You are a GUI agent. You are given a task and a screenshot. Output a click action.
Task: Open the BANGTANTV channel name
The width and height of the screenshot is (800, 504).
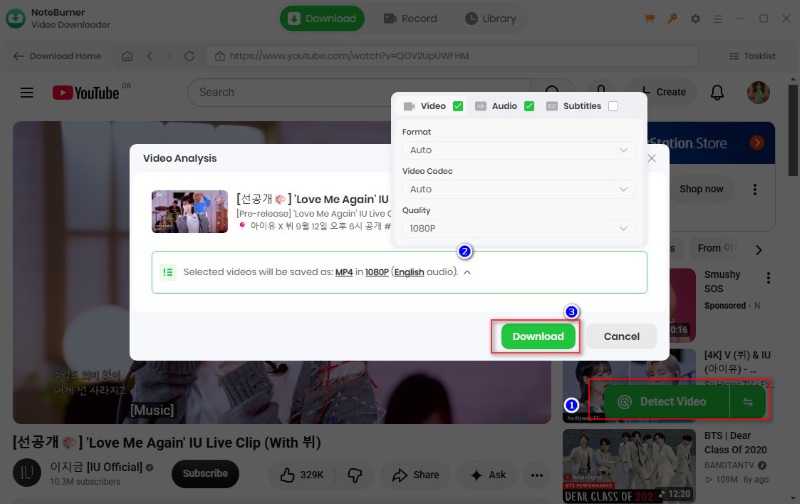coord(729,465)
